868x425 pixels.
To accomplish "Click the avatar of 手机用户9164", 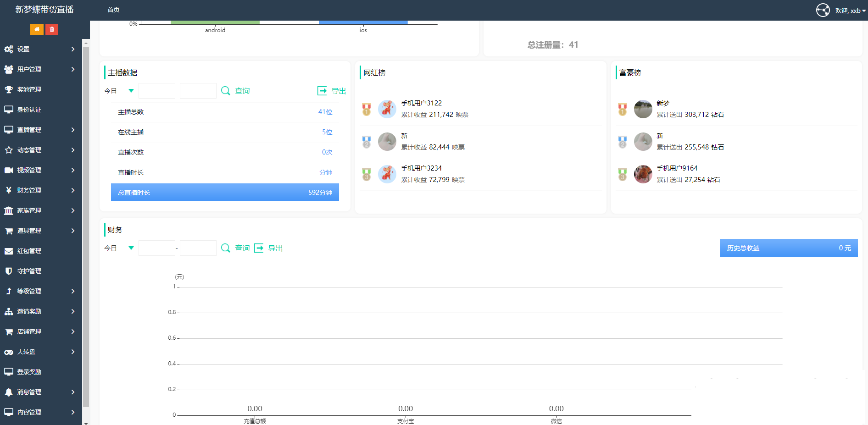I will click(x=643, y=174).
